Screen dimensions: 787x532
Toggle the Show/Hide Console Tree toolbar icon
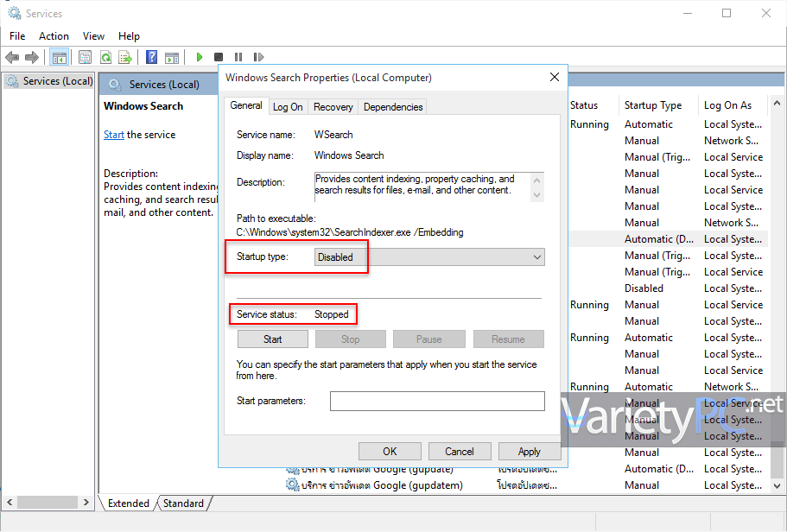click(x=60, y=57)
